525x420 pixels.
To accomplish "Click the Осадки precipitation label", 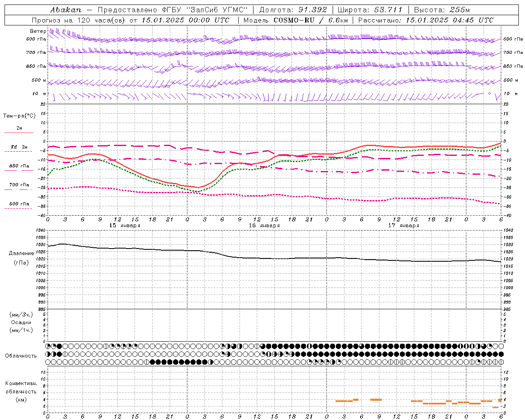I will click(x=21, y=322).
